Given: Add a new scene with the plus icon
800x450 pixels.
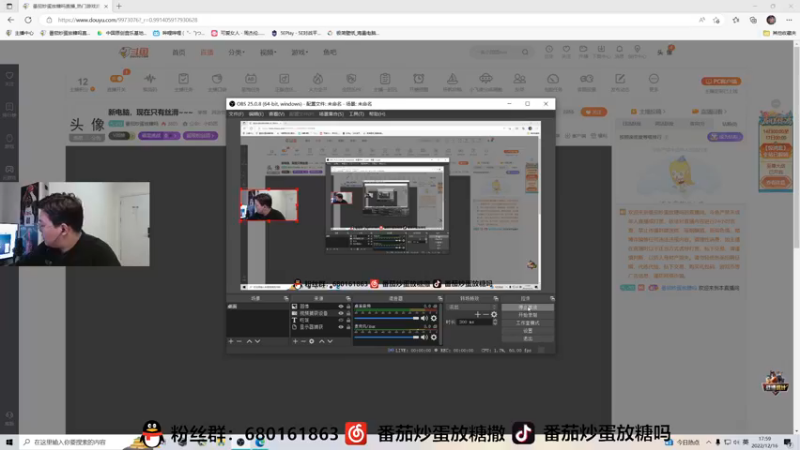Looking at the screenshot, I should coord(231,341).
